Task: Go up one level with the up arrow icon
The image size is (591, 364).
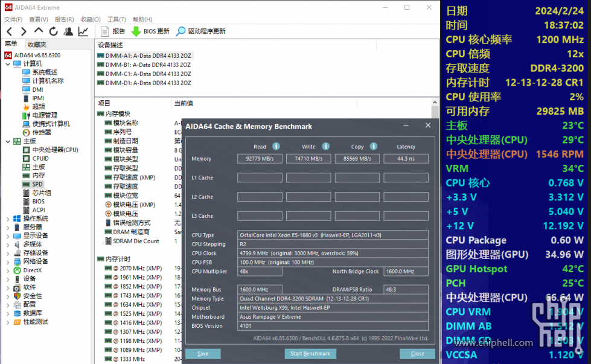Action: [39, 31]
